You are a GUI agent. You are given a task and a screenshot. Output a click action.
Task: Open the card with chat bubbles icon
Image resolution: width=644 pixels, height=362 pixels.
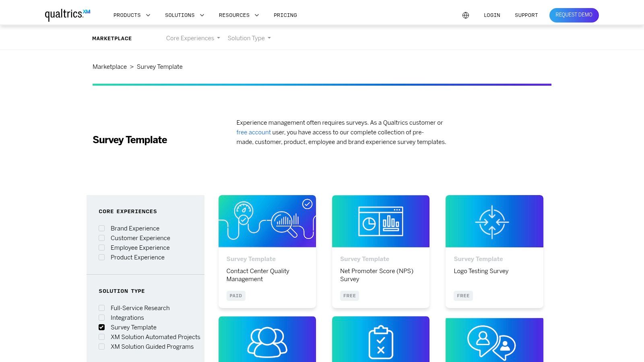pyautogui.click(x=494, y=340)
